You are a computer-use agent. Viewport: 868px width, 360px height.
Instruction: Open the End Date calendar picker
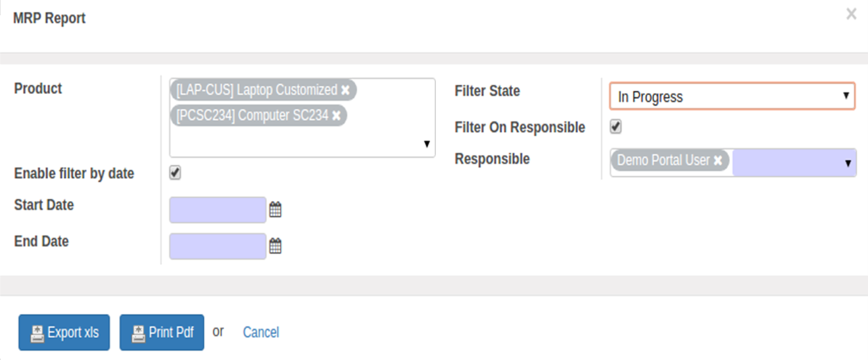click(x=276, y=246)
